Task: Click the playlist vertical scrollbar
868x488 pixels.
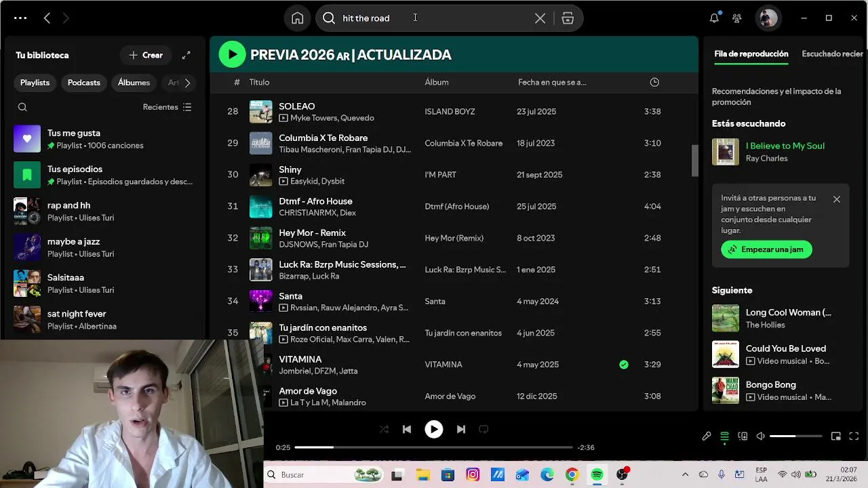Action: (x=694, y=161)
